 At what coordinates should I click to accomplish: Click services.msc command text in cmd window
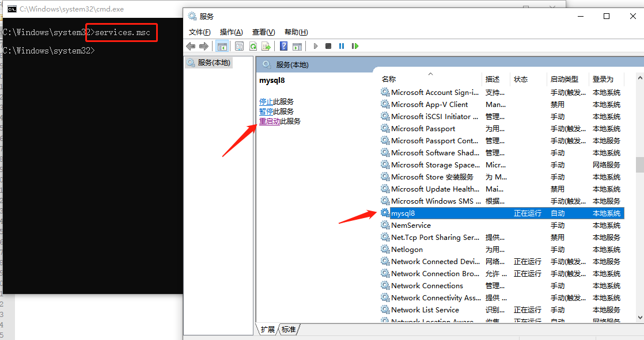pos(122,32)
